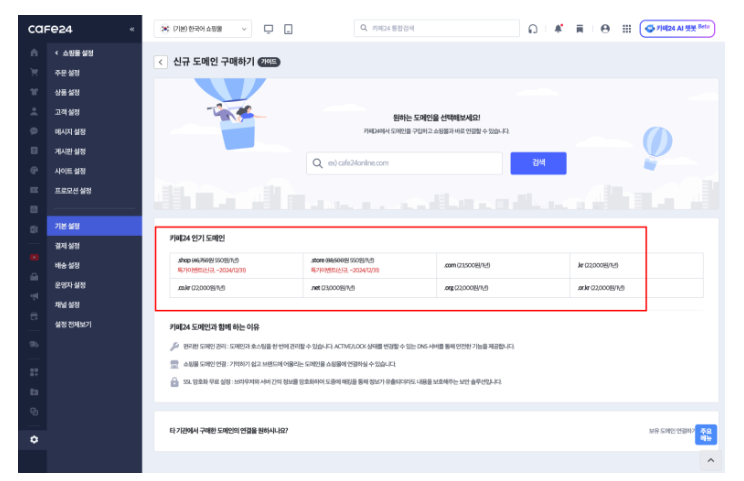This screenshot has width=744, height=481.
Task: Click the wrench domain management icon
Action: [x=174, y=346]
